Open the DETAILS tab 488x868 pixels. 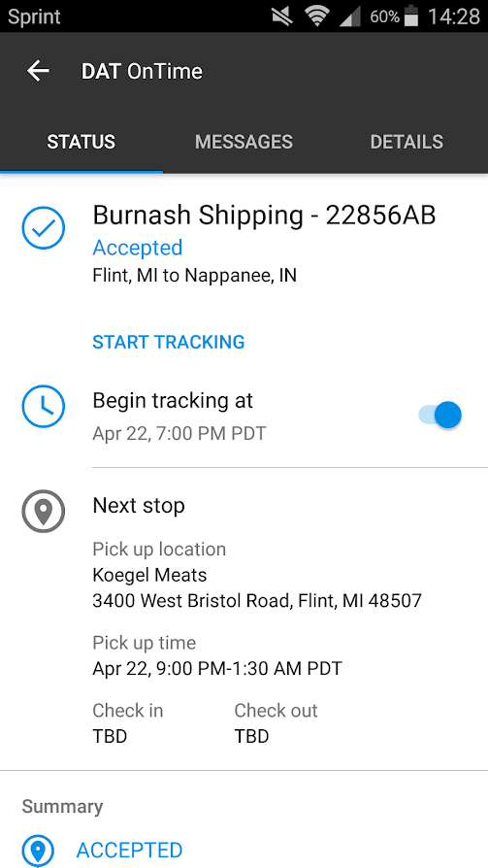pyautogui.click(x=407, y=142)
